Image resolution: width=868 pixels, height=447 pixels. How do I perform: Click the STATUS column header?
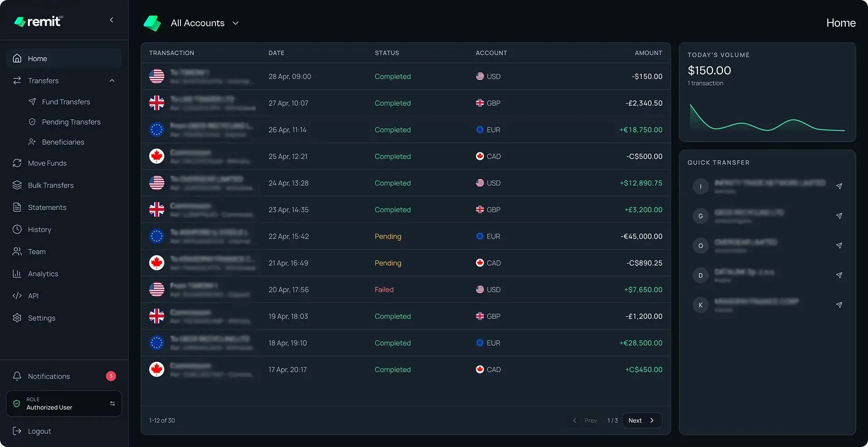tap(387, 53)
